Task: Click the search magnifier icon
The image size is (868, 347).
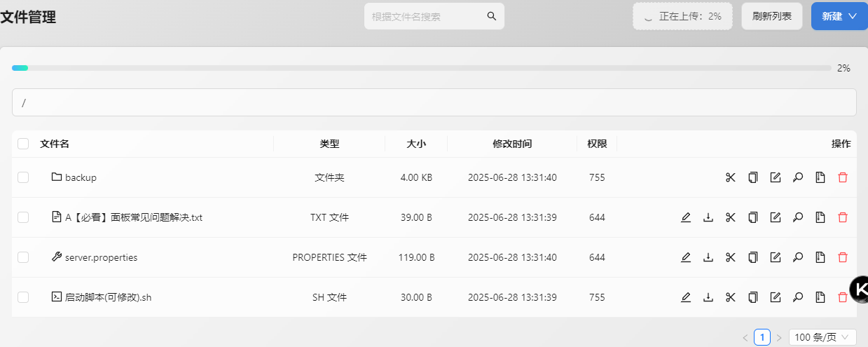Action: pos(492,16)
